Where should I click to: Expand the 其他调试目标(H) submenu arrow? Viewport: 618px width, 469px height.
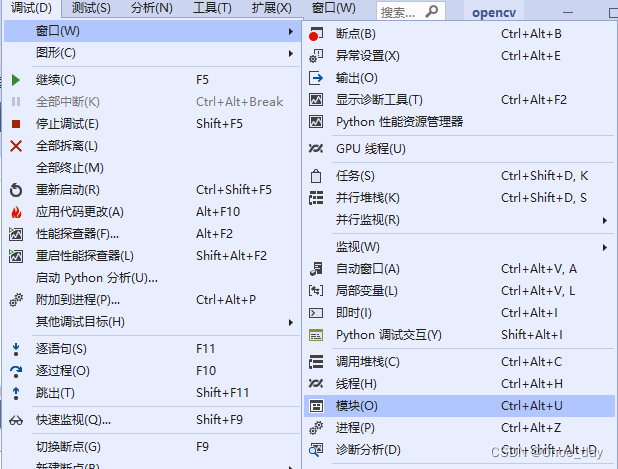[x=291, y=322]
